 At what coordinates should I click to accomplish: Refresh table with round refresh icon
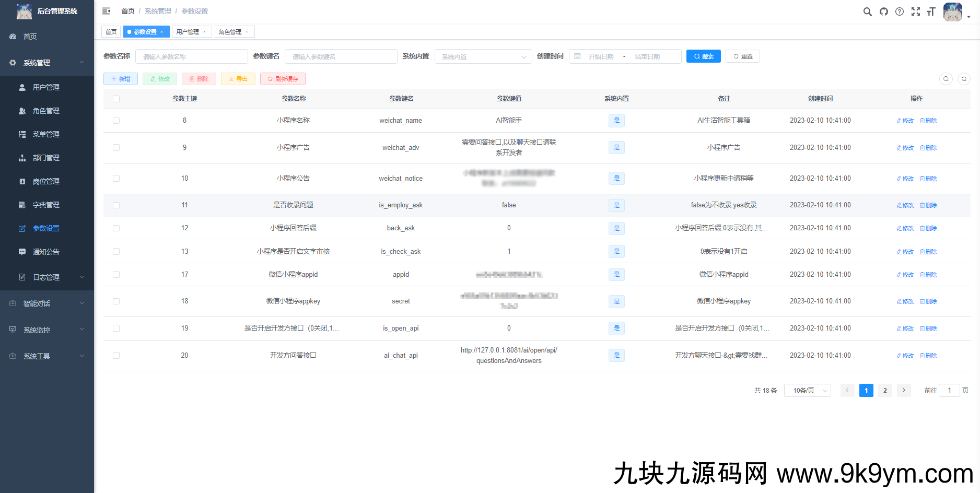964,79
